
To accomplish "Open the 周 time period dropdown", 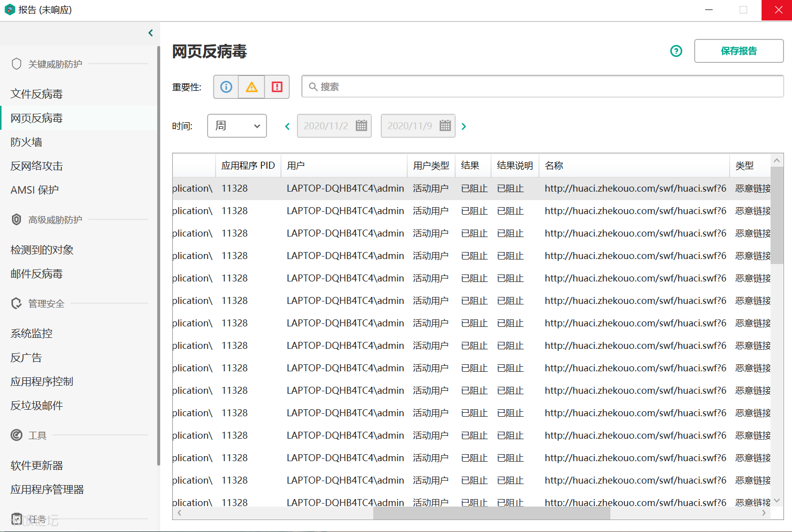I will point(237,126).
